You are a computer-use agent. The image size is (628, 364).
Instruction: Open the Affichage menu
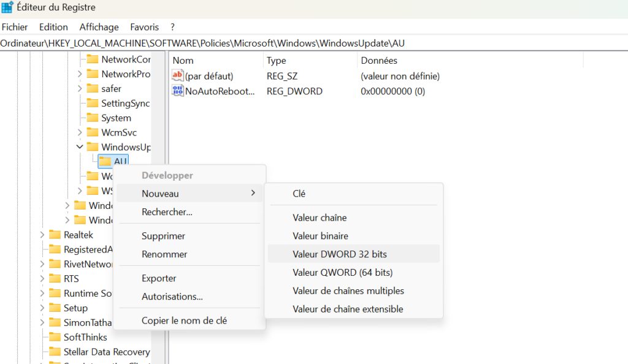[x=99, y=27]
